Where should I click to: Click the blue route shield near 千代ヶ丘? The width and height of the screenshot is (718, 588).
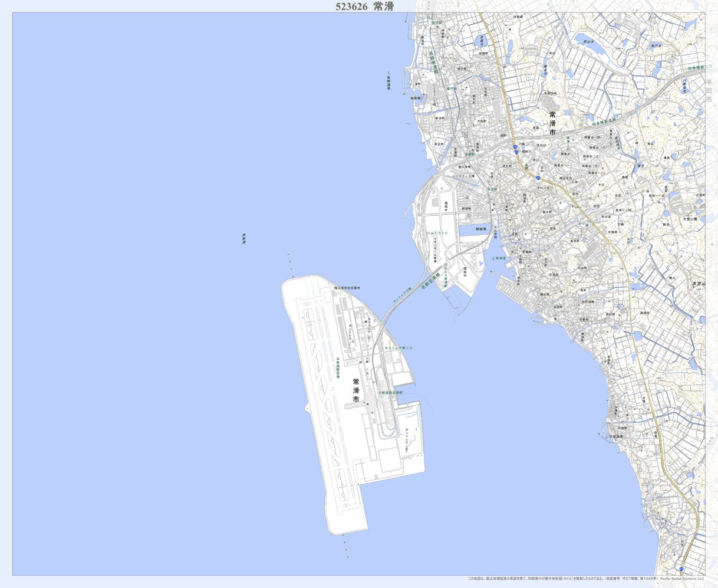click(x=538, y=178)
